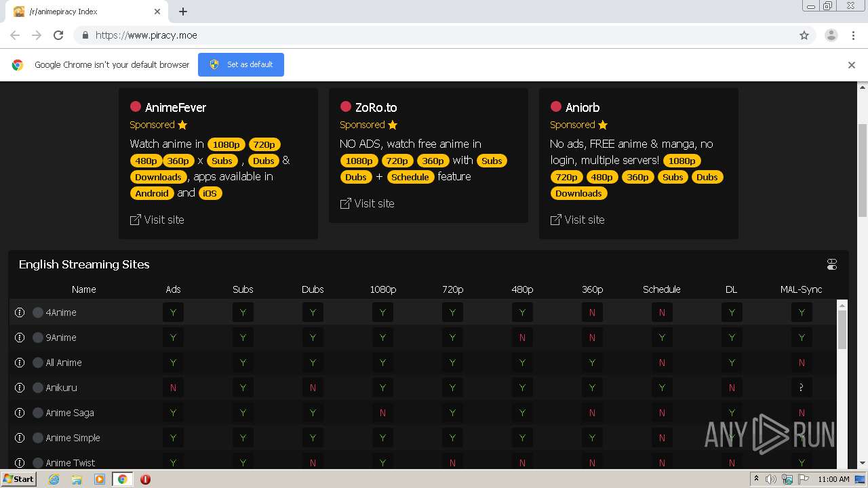Open info icon for Anime Simple row

click(x=20, y=438)
